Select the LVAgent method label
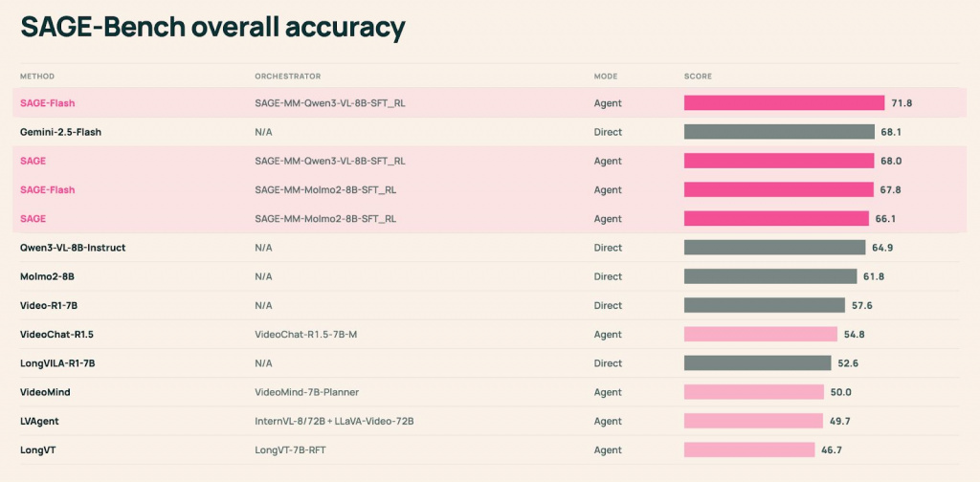The height and width of the screenshot is (482, 980). (40, 421)
